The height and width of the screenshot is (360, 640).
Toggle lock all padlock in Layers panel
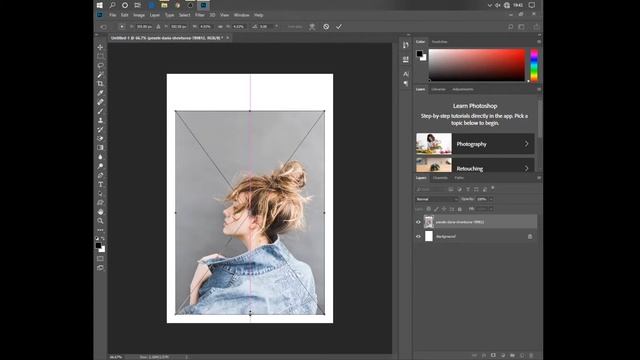coord(460,209)
